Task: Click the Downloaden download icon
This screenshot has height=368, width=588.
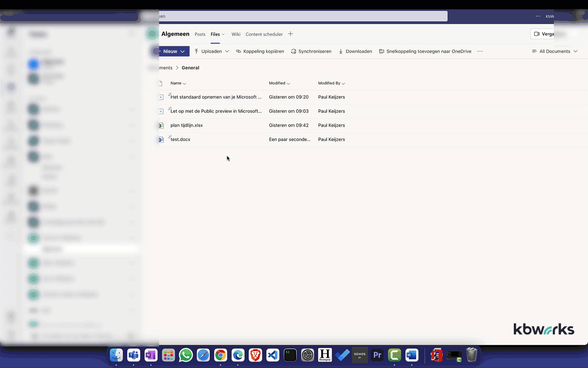Action: coord(341,51)
